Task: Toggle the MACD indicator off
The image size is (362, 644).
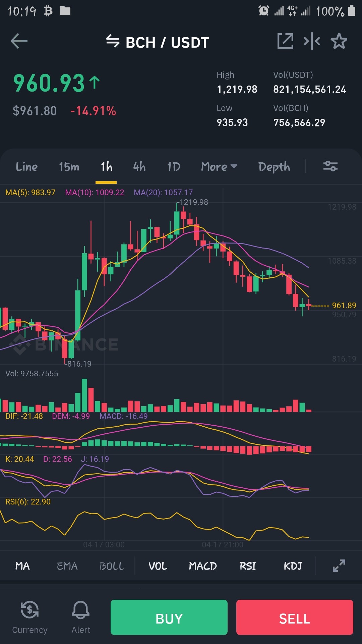Action: pos(203,566)
